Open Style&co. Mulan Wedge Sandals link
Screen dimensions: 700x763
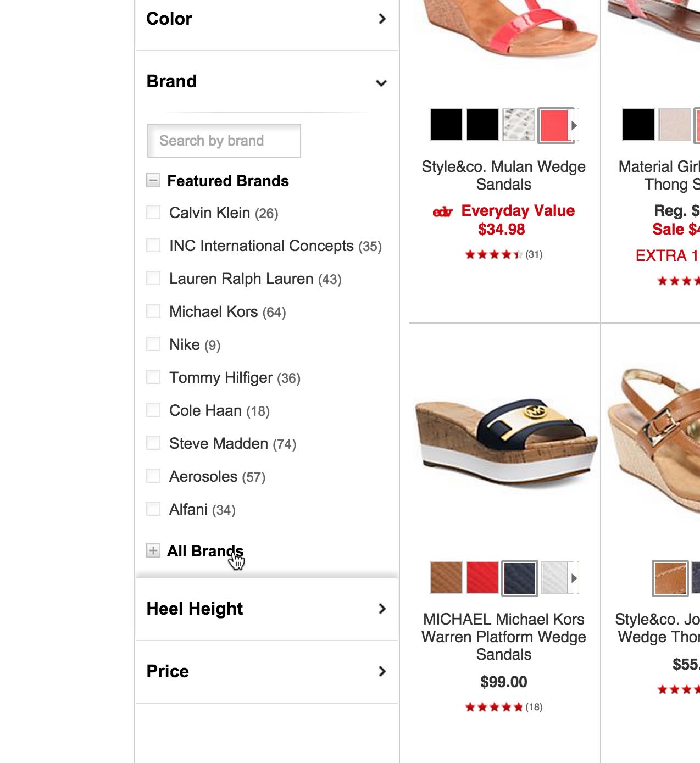pos(503,175)
